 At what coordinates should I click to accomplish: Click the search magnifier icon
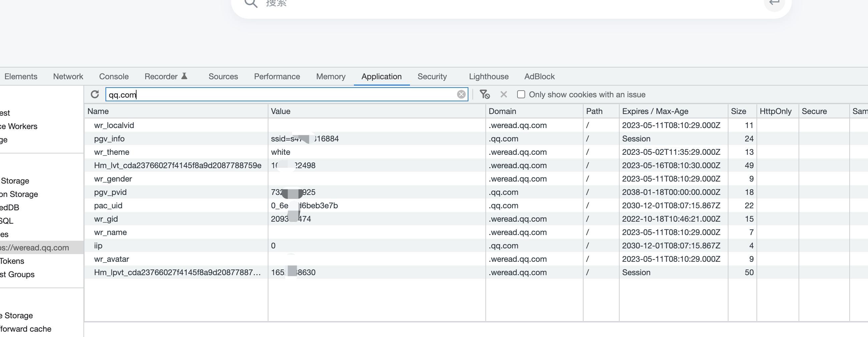(251, 3)
